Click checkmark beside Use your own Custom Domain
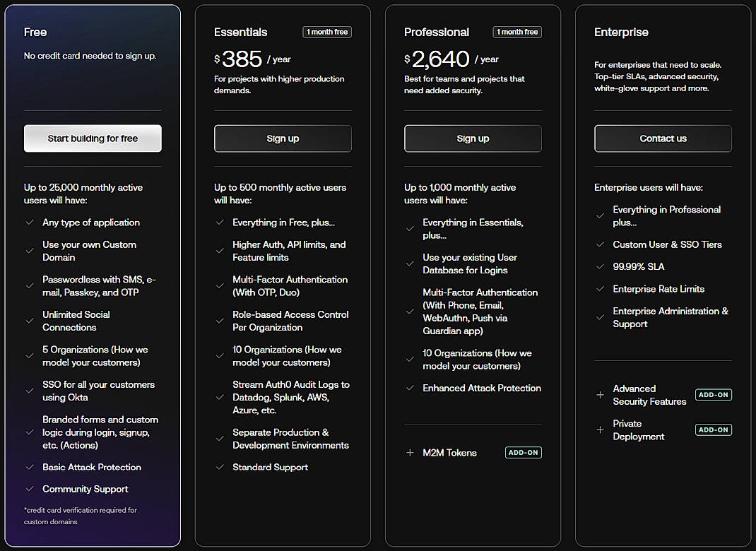756x551 pixels. point(30,251)
